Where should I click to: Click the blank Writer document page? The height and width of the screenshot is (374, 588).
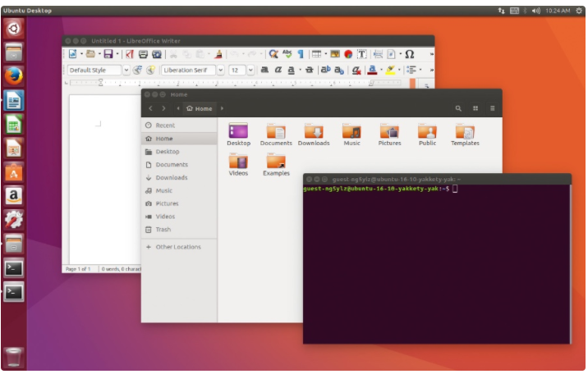[x=104, y=180]
